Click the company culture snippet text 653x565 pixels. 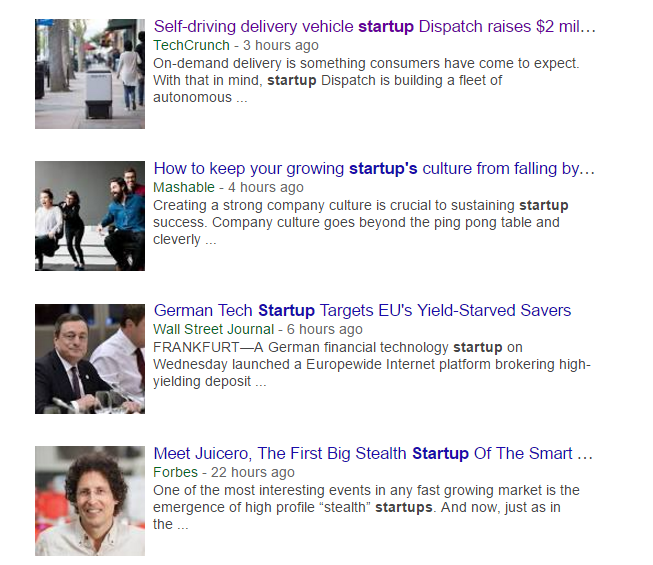point(360,222)
